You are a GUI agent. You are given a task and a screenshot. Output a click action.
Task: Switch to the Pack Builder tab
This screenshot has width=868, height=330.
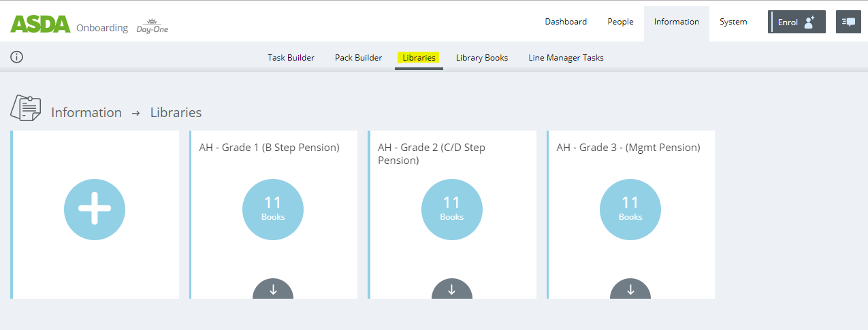point(358,58)
